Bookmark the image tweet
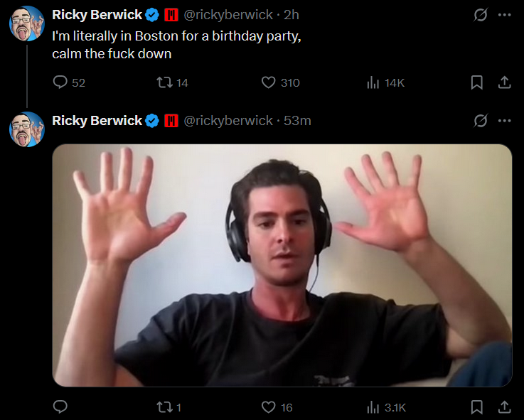 476,407
